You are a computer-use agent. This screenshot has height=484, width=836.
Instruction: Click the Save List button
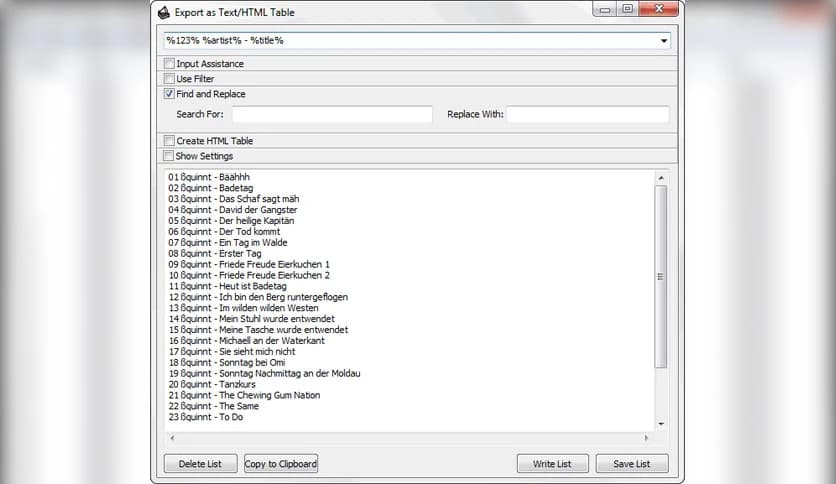click(x=632, y=464)
